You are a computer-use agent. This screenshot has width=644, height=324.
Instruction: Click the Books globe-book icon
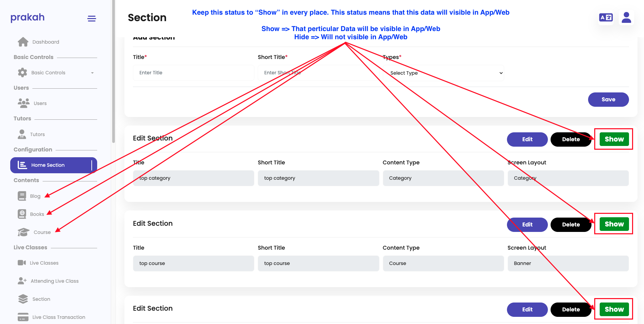(22, 214)
